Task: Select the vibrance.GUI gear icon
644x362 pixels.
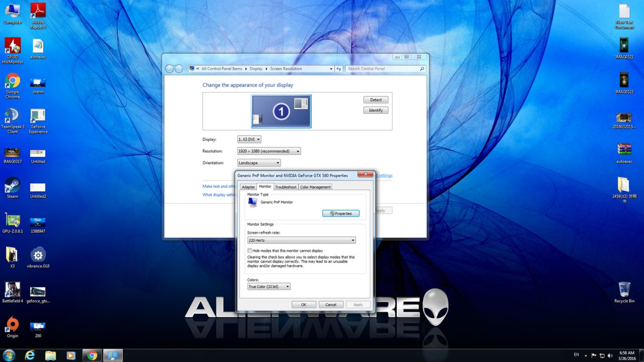Action: tap(38, 257)
